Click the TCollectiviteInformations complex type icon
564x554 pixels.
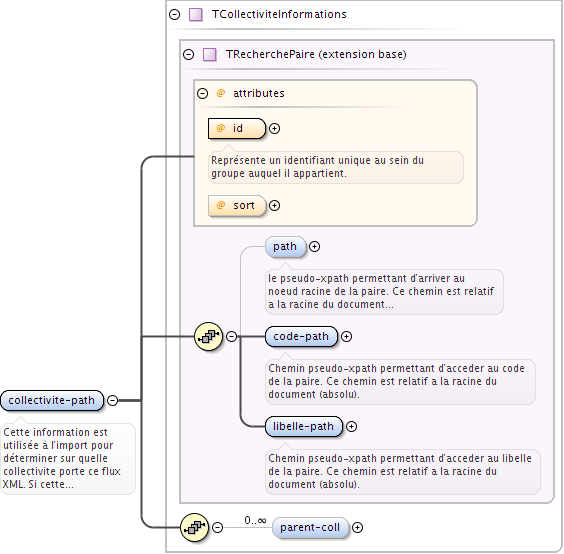tap(196, 15)
